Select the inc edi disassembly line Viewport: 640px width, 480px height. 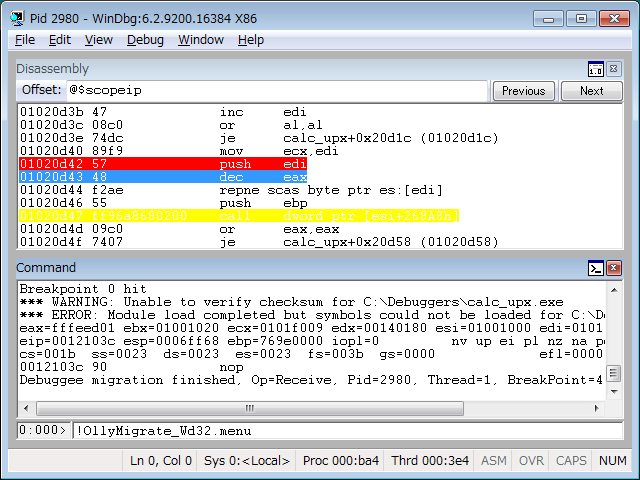click(163, 112)
